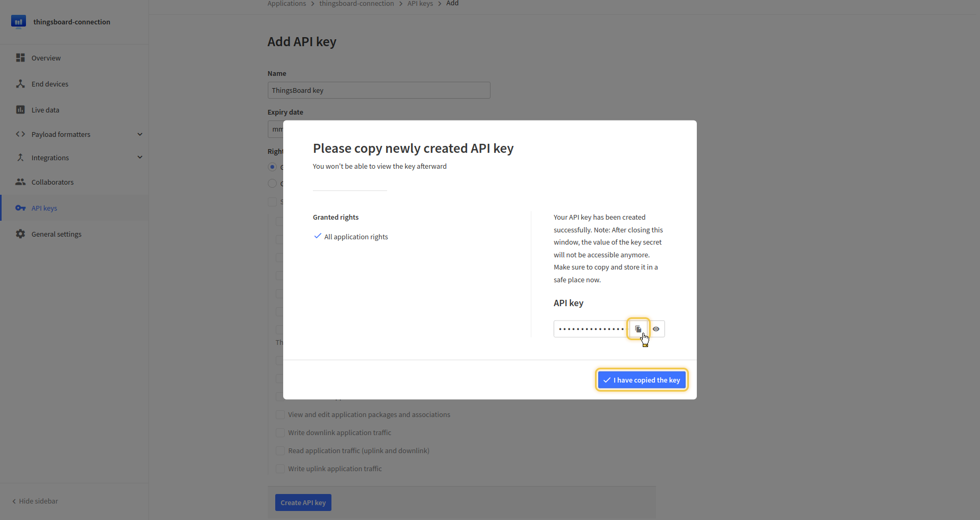Screen dimensions: 980x520
Task: Click the Integrations merge icon
Action: point(21,158)
